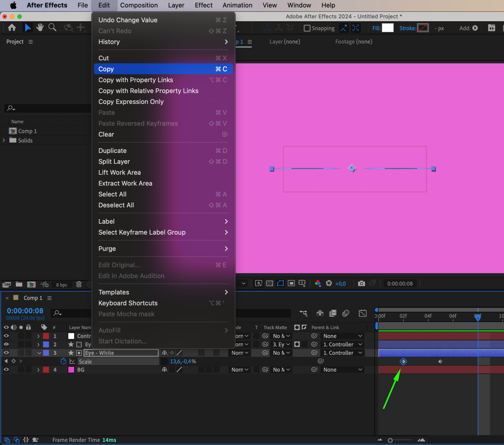This screenshot has height=445, width=504.
Task: Collapse the Eye - White layer
Action: click(x=39, y=353)
